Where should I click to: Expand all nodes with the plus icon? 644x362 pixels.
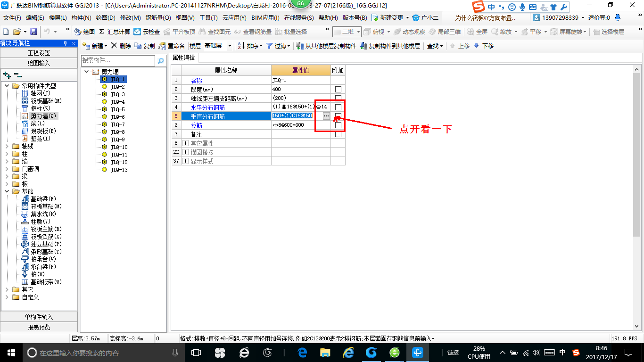(7, 74)
